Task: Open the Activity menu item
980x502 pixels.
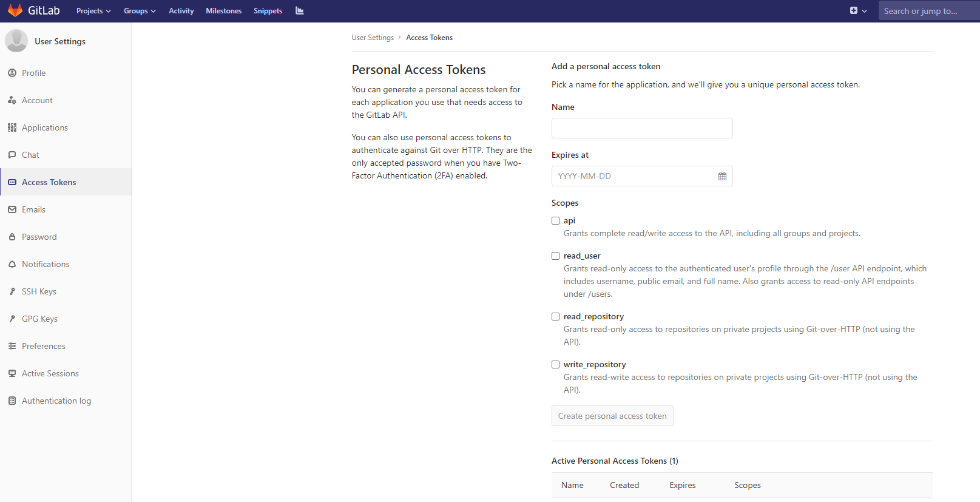Action: pyautogui.click(x=181, y=11)
